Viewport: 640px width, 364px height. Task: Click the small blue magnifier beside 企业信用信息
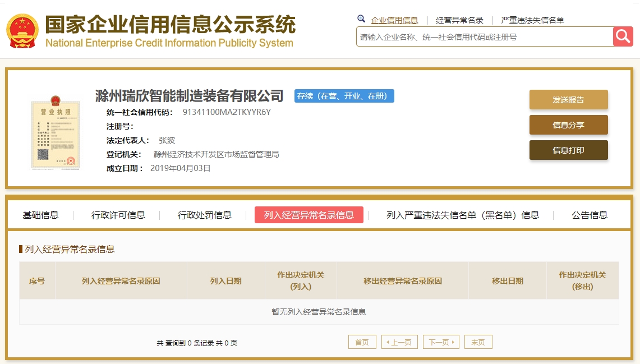361,19
